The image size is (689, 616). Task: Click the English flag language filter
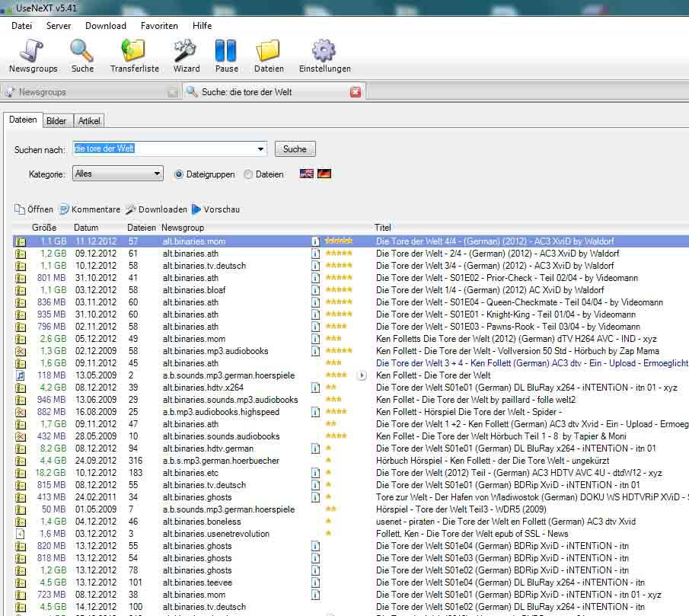click(x=307, y=174)
